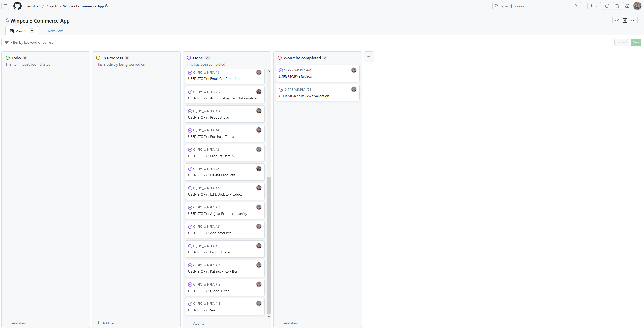Open the Done column options menu
644x329 pixels.
pos(262,57)
